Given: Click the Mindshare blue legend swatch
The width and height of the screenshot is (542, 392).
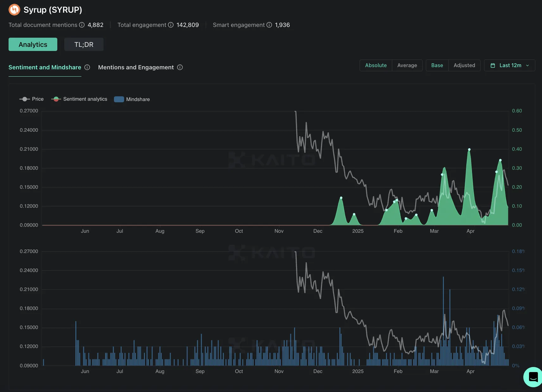Looking at the screenshot, I should click(x=119, y=99).
